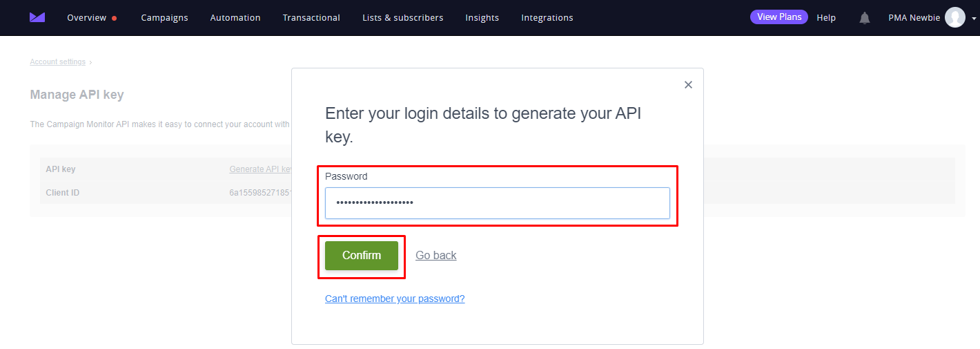Click the Go back link

click(x=436, y=255)
